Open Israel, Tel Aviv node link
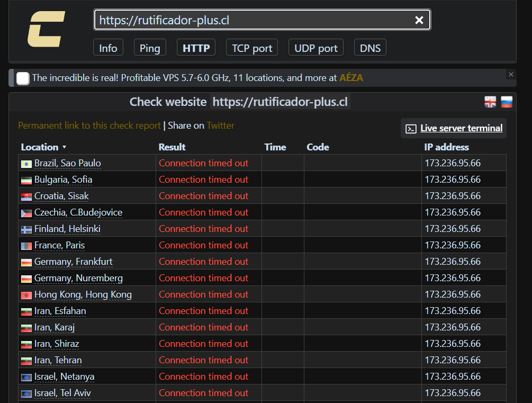This screenshot has width=532, height=403. click(62, 393)
